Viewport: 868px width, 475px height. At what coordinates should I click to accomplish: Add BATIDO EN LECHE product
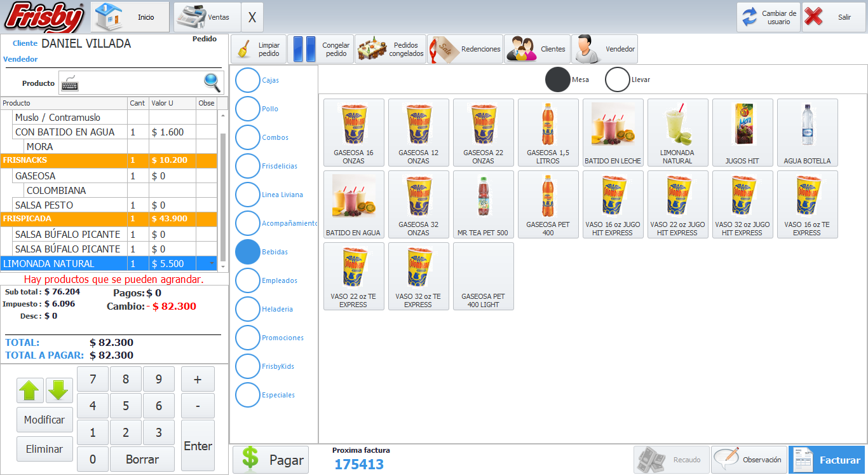[x=613, y=132]
